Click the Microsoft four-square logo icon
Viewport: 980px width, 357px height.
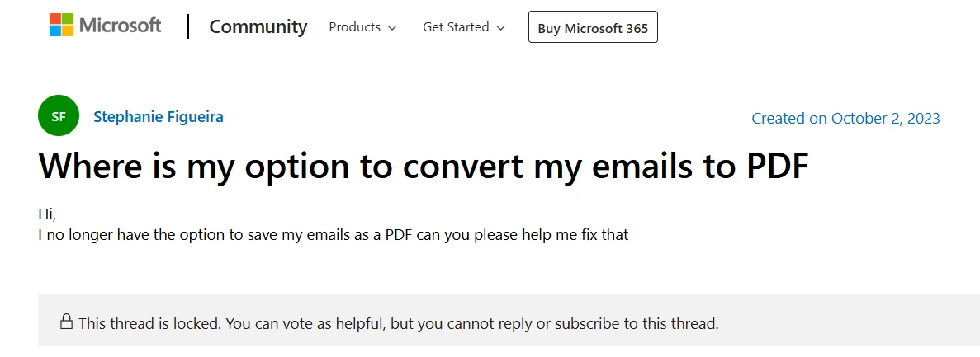(60, 25)
